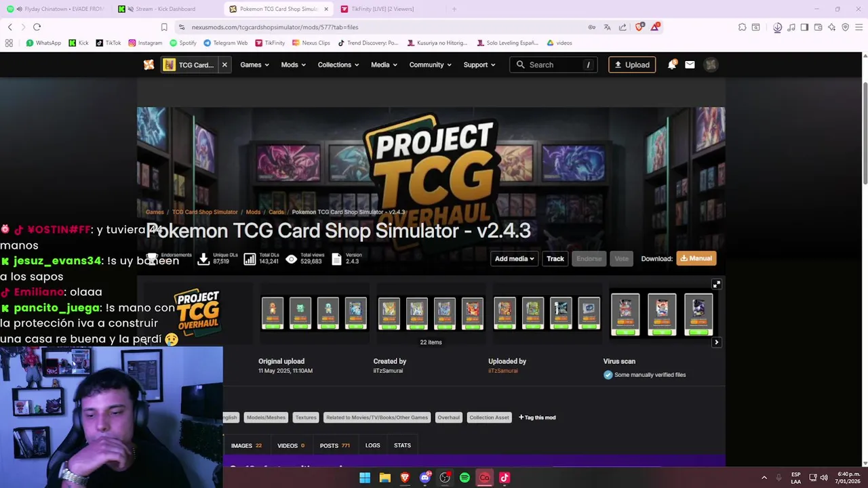This screenshot has width=868, height=488.
Task: Click the translate page icon
Action: click(x=607, y=27)
